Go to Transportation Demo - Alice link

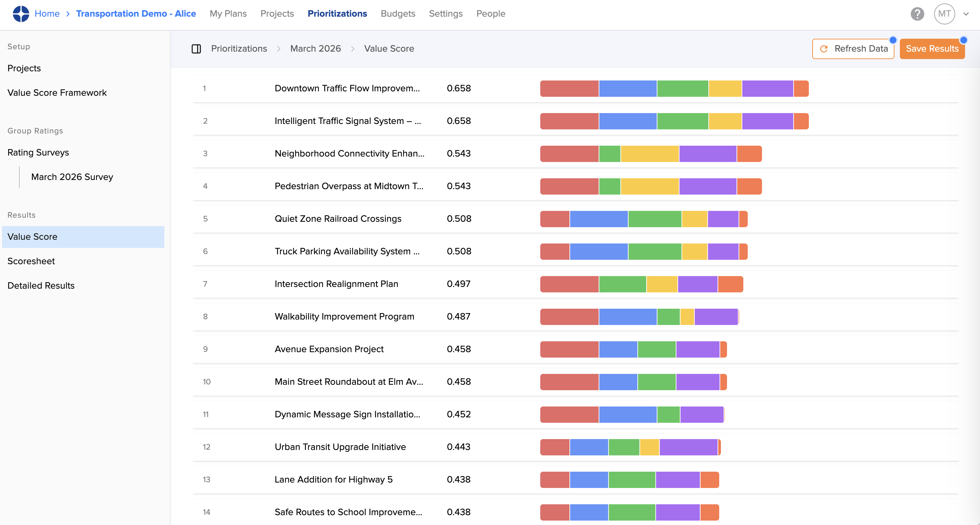point(136,14)
